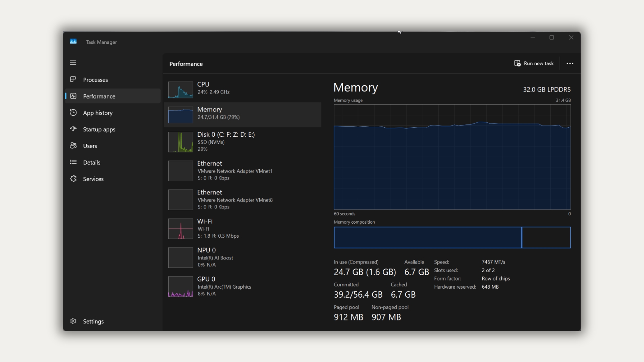Click the Wi-Fi S: 1.8 R: 0.3 Mbps text
This screenshot has height=362, width=644.
(x=218, y=236)
